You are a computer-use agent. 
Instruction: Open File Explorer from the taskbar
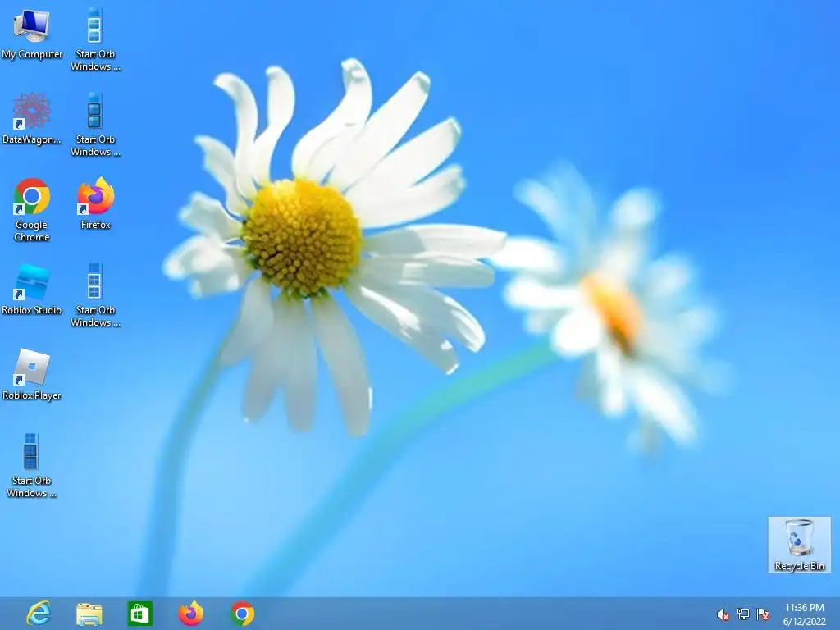point(89,614)
